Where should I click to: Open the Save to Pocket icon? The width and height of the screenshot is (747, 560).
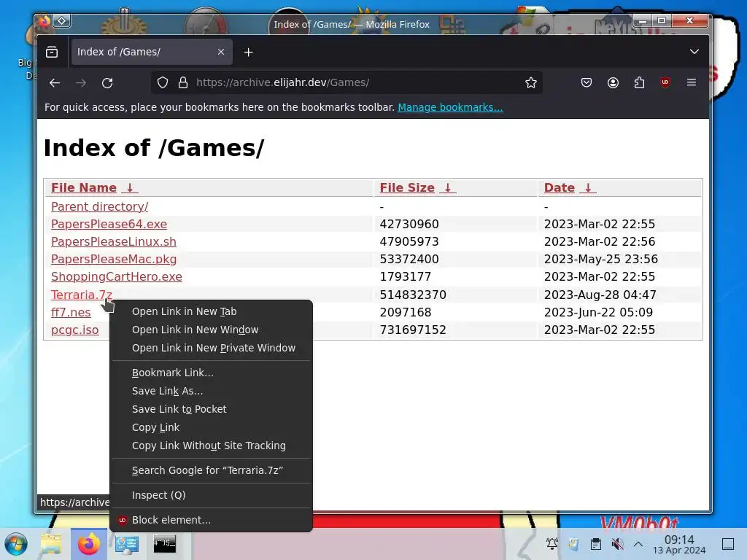tap(587, 83)
